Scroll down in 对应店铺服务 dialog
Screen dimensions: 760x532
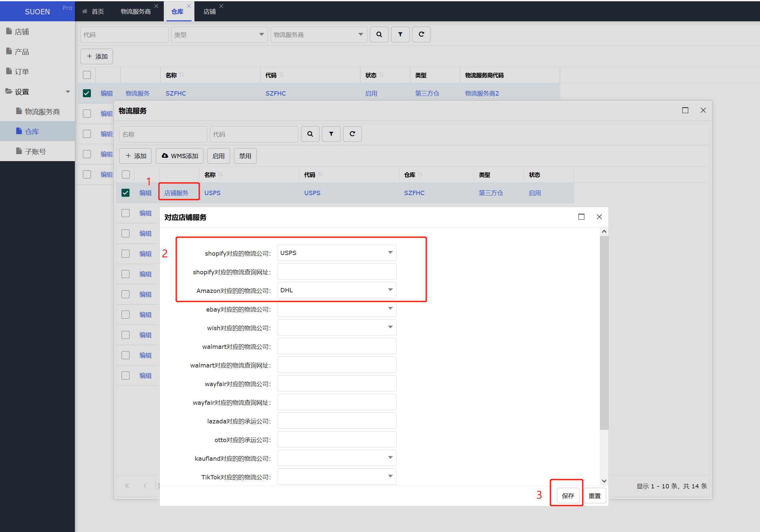pos(604,479)
